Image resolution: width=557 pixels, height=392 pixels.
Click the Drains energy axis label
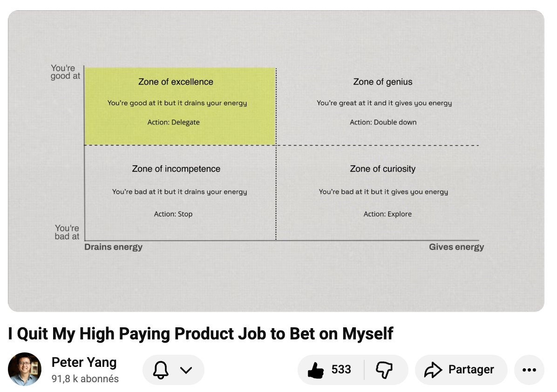point(113,247)
